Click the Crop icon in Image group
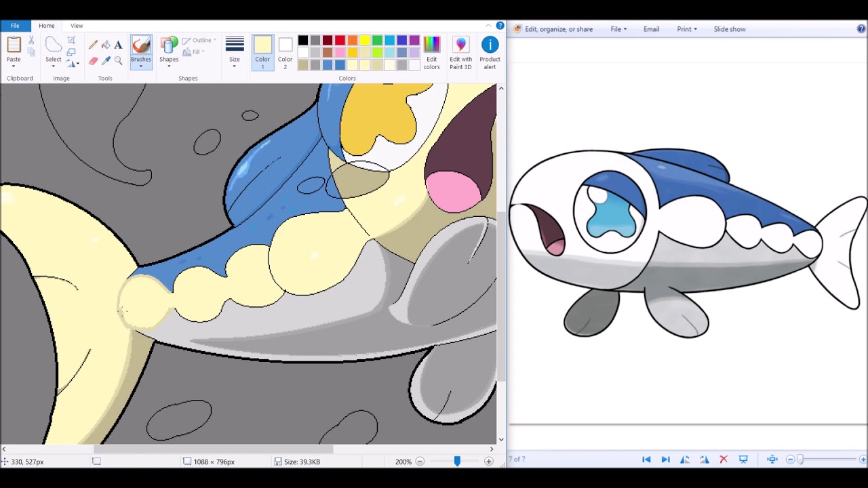Image resolution: width=868 pixels, height=488 pixels. (x=71, y=41)
